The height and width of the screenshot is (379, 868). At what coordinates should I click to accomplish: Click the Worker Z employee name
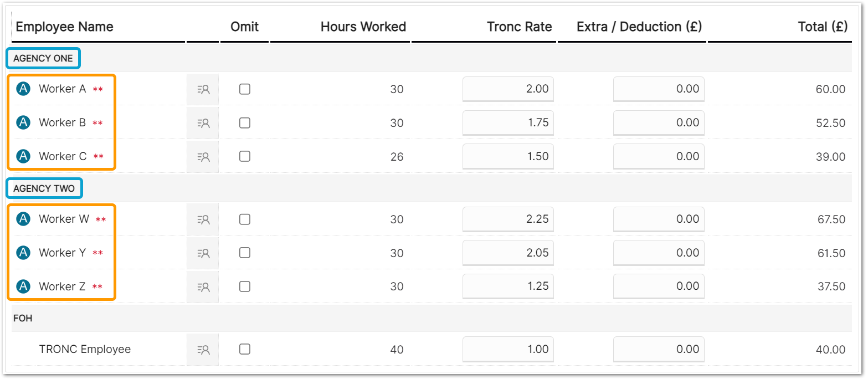[x=62, y=286]
